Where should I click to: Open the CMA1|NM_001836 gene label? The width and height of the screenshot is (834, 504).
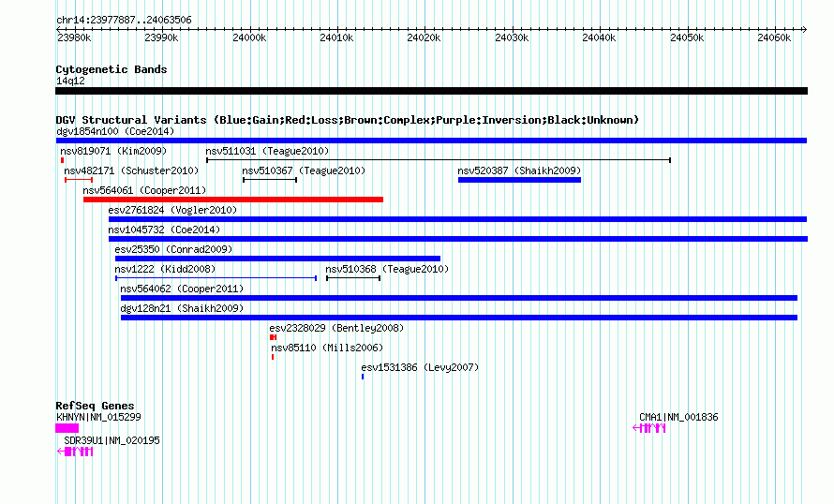678,417
